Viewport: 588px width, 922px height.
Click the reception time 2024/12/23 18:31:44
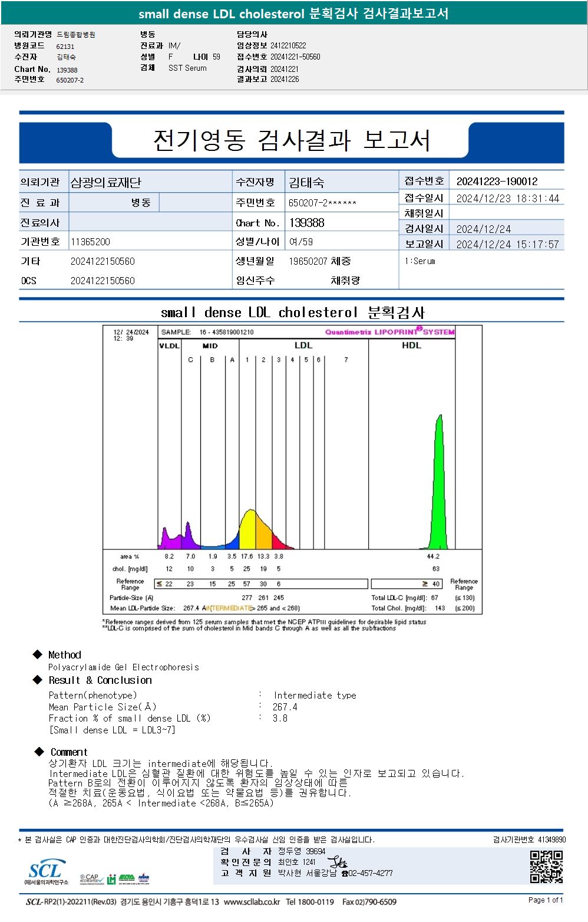507,199
